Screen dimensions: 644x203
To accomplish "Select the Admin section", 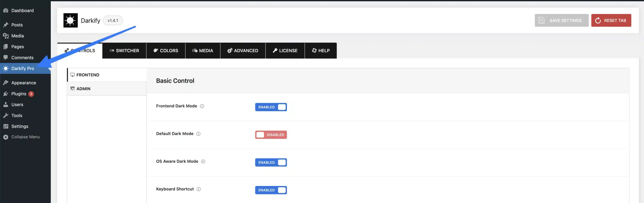I will (x=107, y=89).
